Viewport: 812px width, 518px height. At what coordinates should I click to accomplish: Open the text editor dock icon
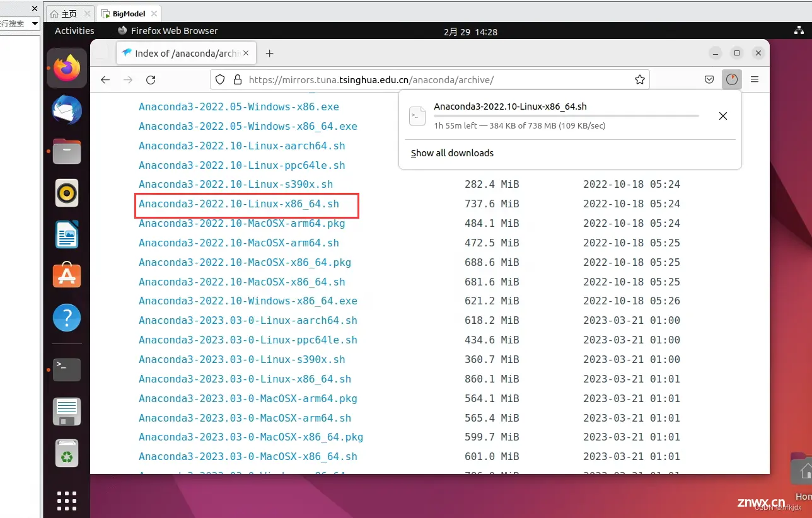tap(67, 412)
